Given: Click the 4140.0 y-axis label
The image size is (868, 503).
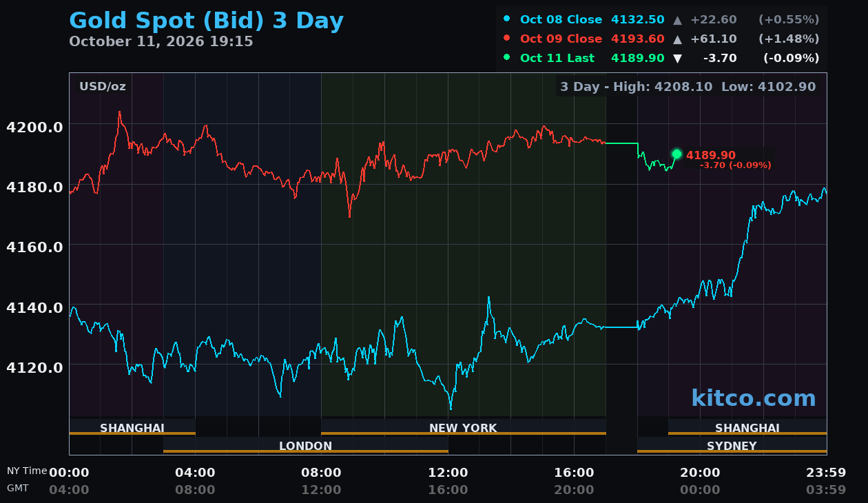Looking at the screenshot, I should pyautogui.click(x=34, y=307).
